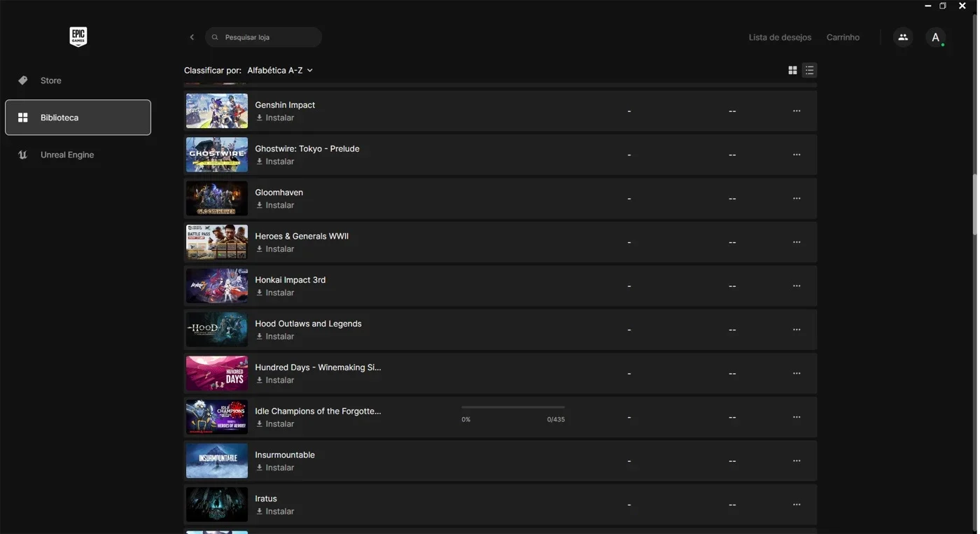Install Heroes & Generals WWII
The image size is (980, 534).
(x=275, y=249)
